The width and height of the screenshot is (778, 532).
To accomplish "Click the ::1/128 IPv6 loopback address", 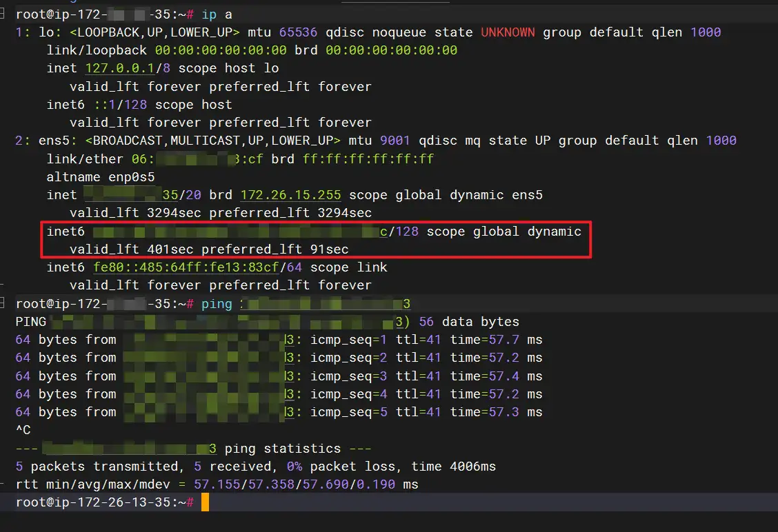I will (120, 105).
